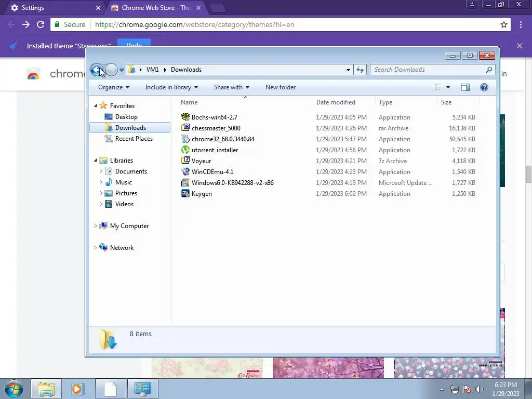Click the Chrome page vertical scrollbar thumb
This screenshot has width=532, height=399.
pos(528,174)
